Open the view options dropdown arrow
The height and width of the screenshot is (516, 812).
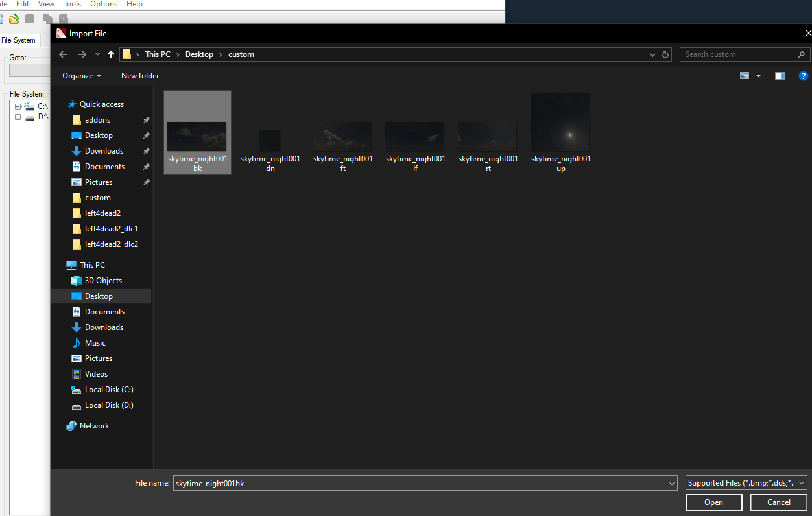point(758,76)
